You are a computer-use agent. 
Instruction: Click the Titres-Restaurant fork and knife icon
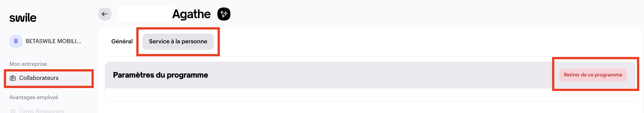tap(13, 111)
